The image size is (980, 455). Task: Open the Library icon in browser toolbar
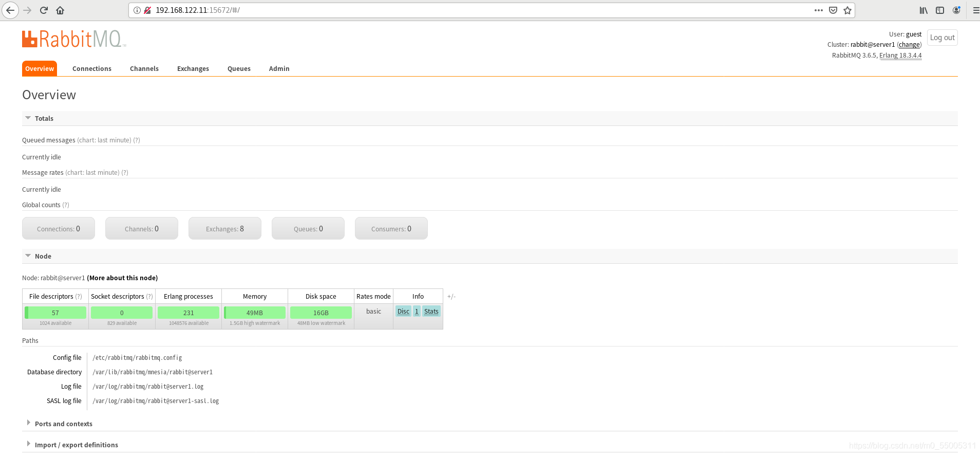click(x=924, y=10)
